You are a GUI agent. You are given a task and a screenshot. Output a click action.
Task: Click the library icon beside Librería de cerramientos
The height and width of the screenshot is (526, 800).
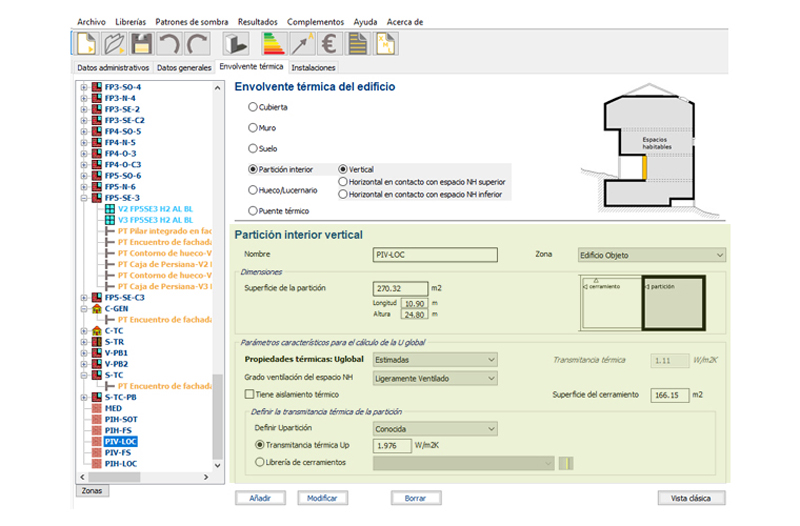[566, 463]
